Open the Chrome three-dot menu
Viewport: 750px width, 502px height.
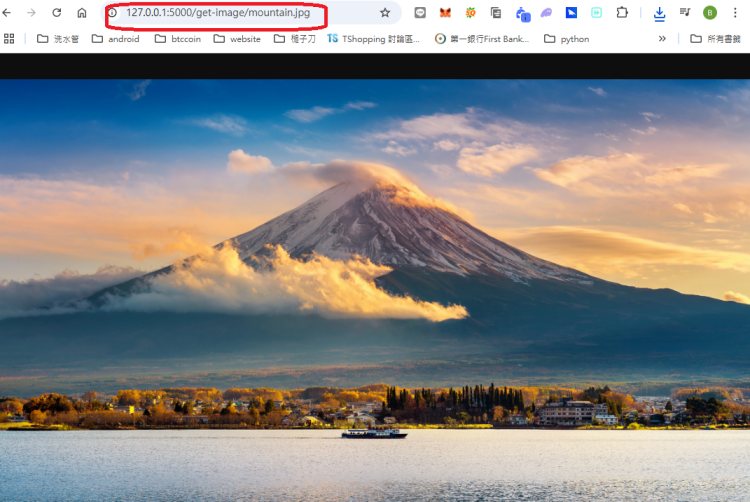pyautogui.click(x=735, y=13)
